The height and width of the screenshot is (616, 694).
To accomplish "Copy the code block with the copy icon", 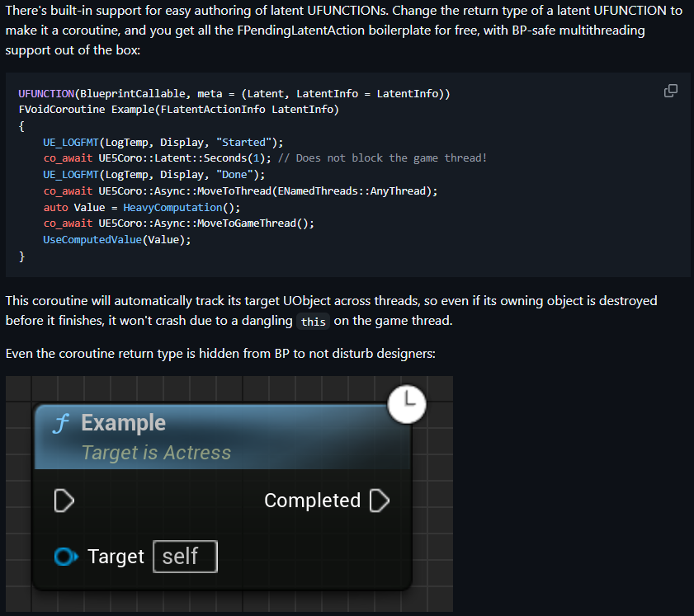I will click(671, 91).
